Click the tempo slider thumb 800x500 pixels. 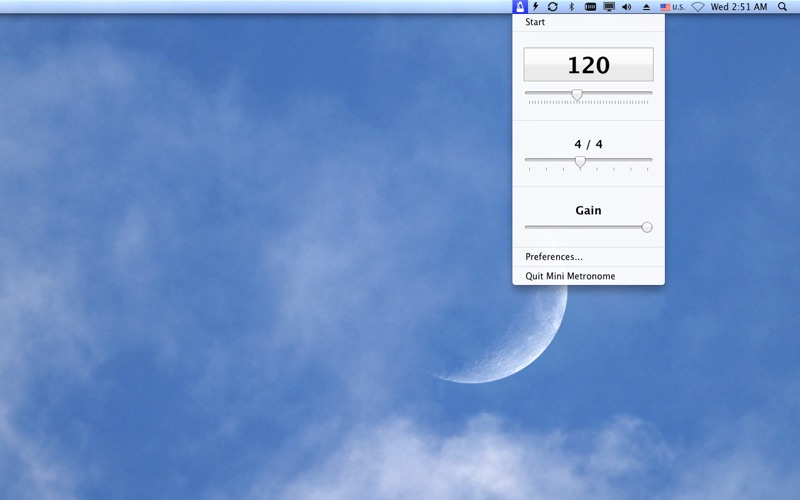click(x=577, y=94)
